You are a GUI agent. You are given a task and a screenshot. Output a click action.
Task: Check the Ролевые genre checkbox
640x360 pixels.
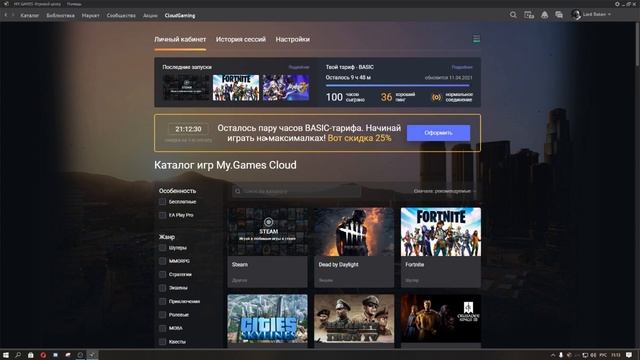click(162, 315)
